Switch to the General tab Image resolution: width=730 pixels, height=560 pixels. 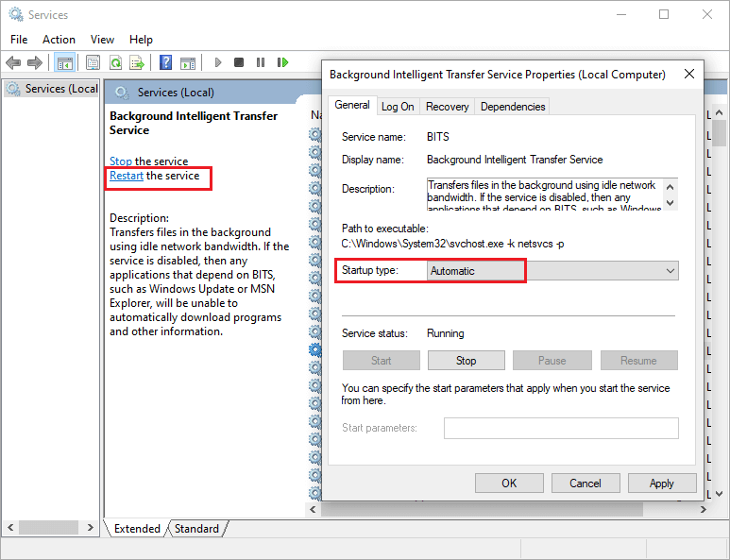pyautogui.click(x=352, y=105)
